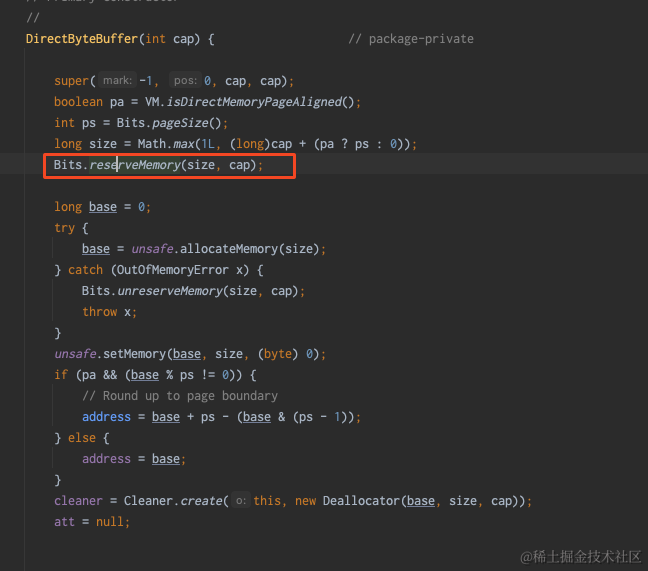
Task: Click the 'o:' parameter hint
Action: click(x=241, y=501)
